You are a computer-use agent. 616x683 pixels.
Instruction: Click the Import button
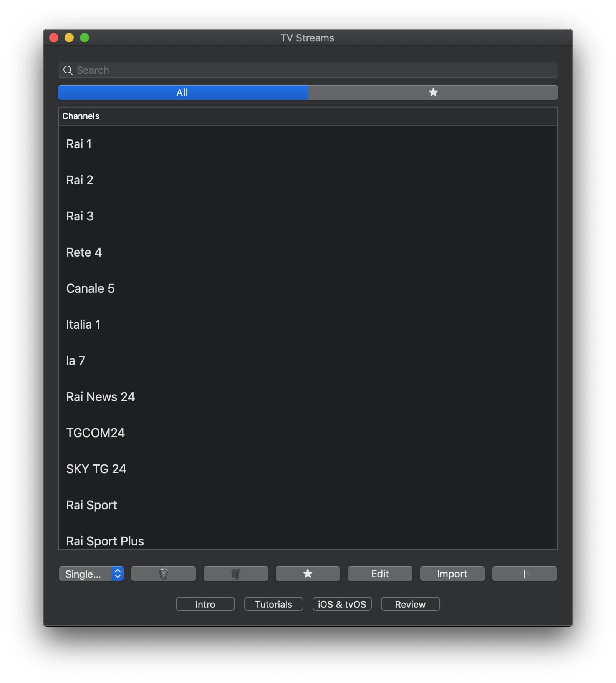click(452, 574)
